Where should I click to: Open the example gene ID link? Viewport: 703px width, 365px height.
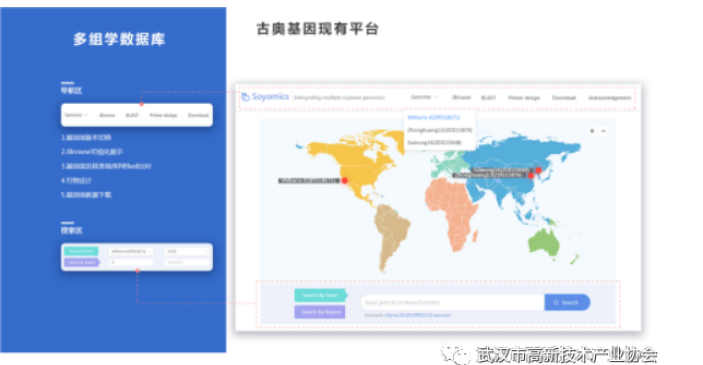tap(417, 315)
